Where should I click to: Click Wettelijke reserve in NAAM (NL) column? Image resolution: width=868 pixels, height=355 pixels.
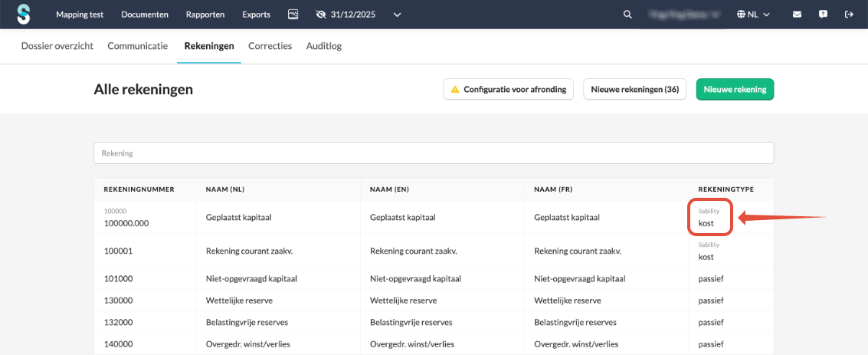tap(238, 301)
